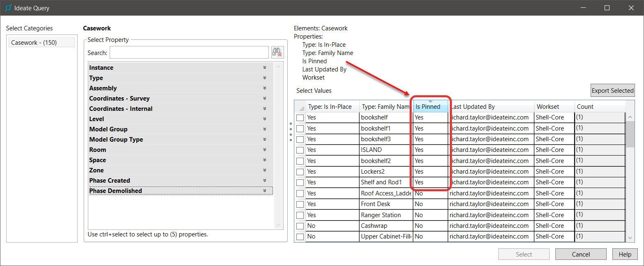644x266 pixels.
Task: Maximize the Ideate Query window
Action: tap(607, 8)
